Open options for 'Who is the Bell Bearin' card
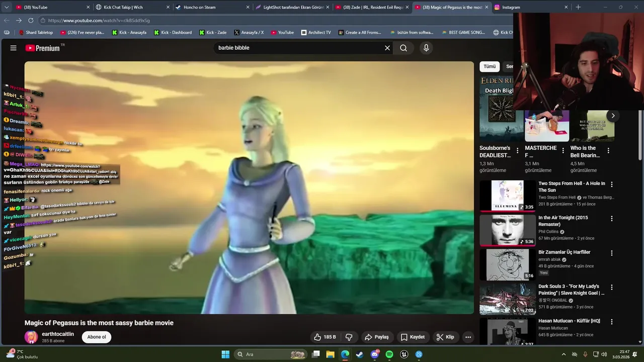 608,150
